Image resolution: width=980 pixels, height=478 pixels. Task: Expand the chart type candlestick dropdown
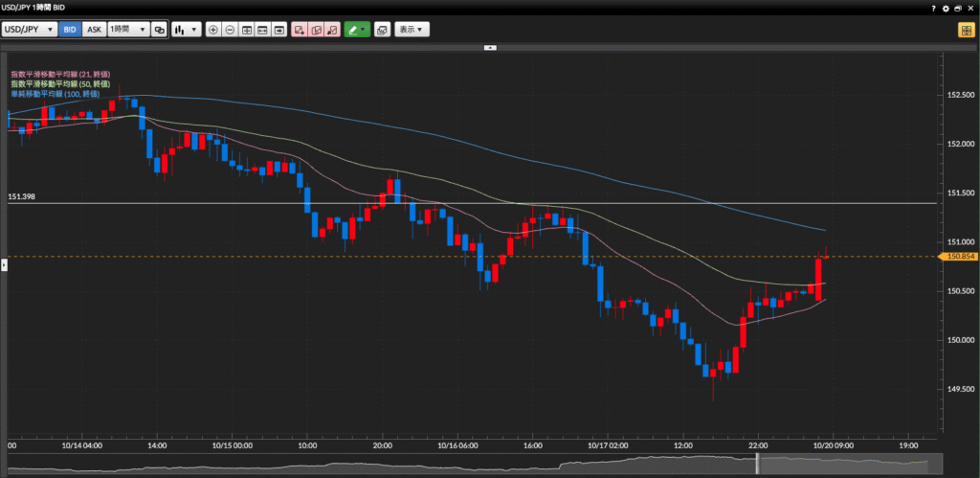tap(188, 30)
